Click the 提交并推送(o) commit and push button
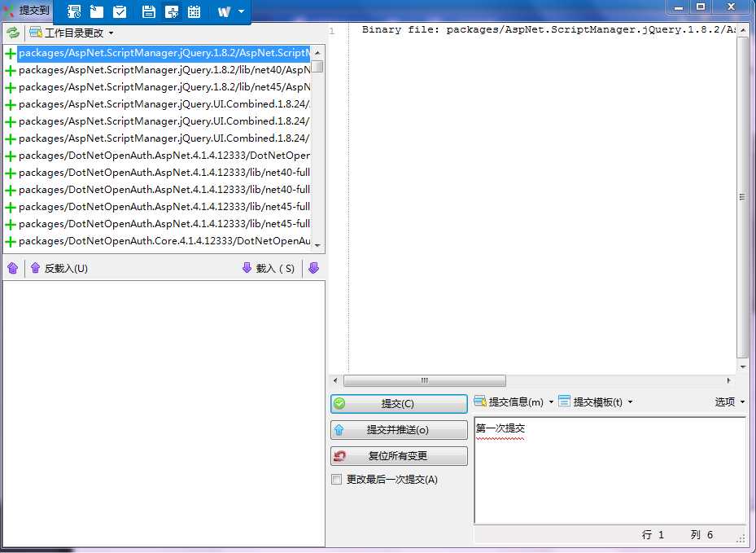The image size is (756, 553). [399, 430]
